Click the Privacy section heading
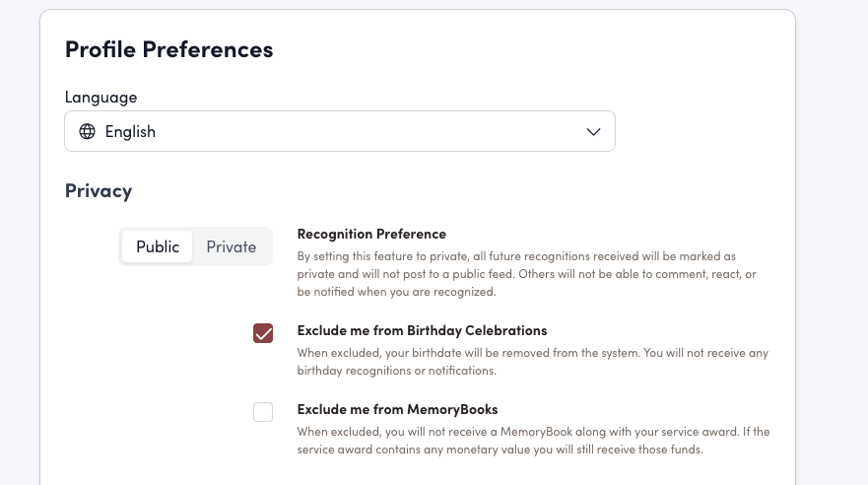 coord(99,190)
